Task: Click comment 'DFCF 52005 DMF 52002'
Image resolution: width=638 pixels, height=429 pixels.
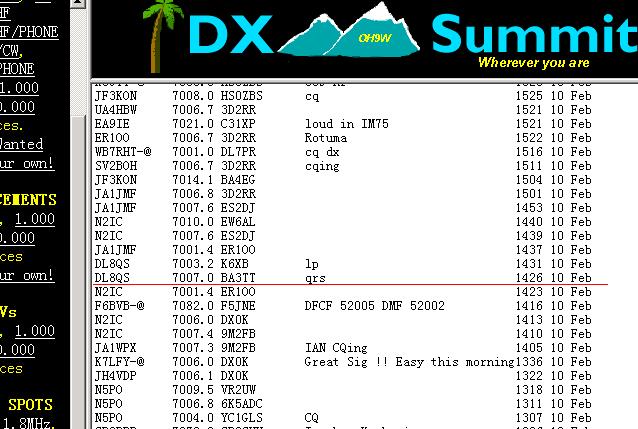Action: click(x=375, y=306)
